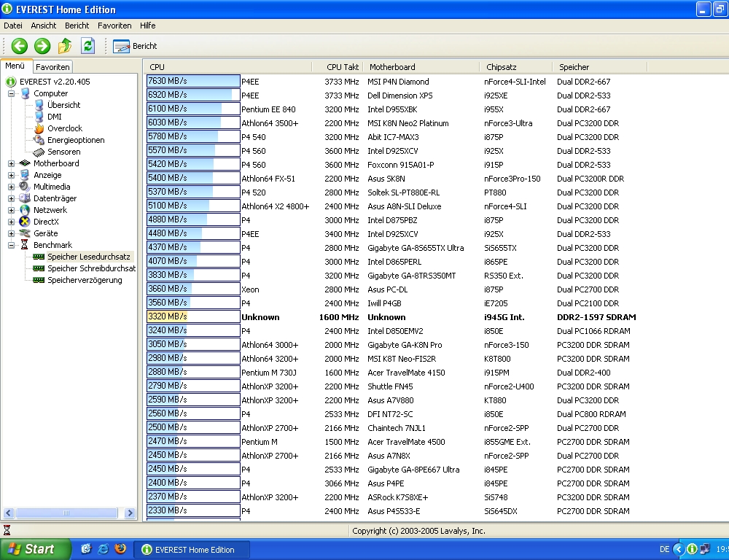Expand the Netzwerk tree node
This screenshot has width=729, height=560.
pyautogui.click(x=11, y=210)
